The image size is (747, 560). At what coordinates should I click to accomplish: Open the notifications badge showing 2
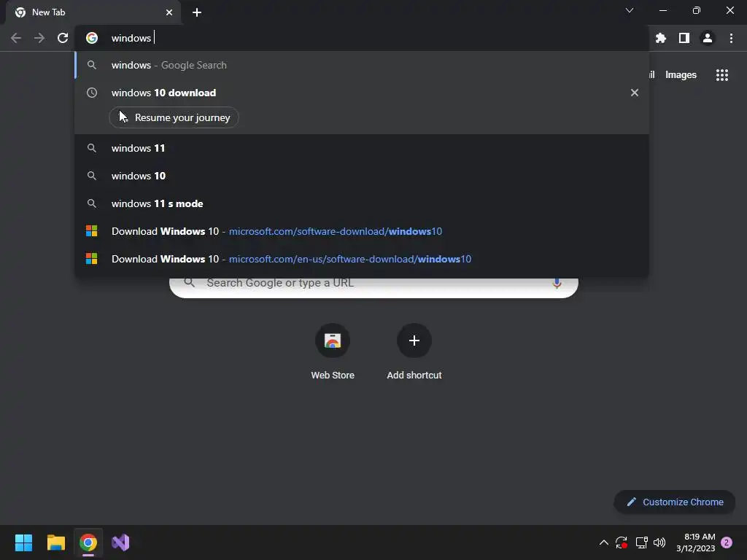click(x=727, y=542)
